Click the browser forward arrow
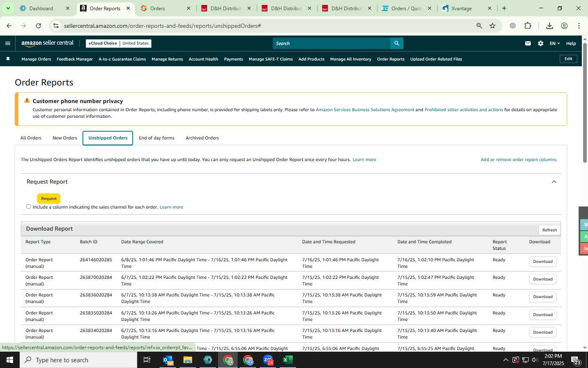 pos(24,26)
